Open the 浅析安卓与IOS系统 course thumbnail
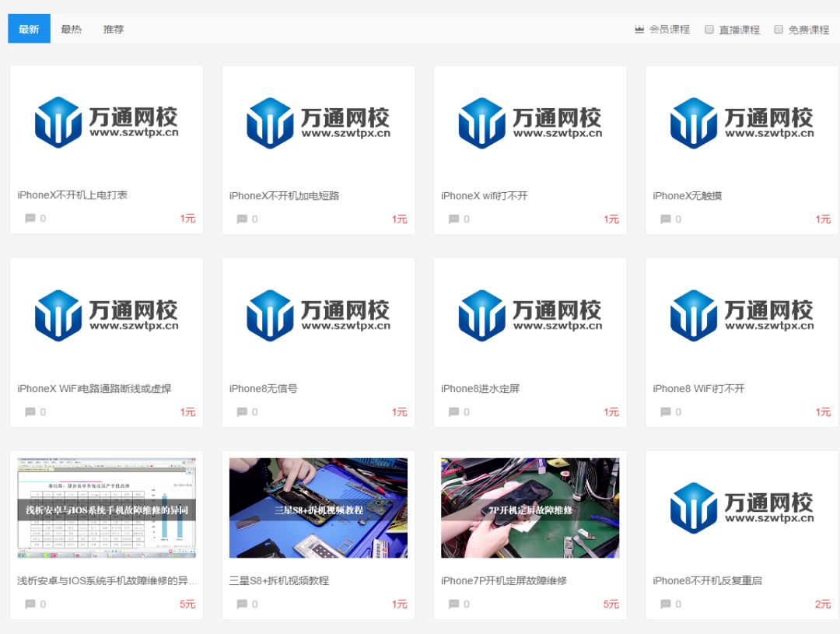840x634 pixels. point(107,508)
